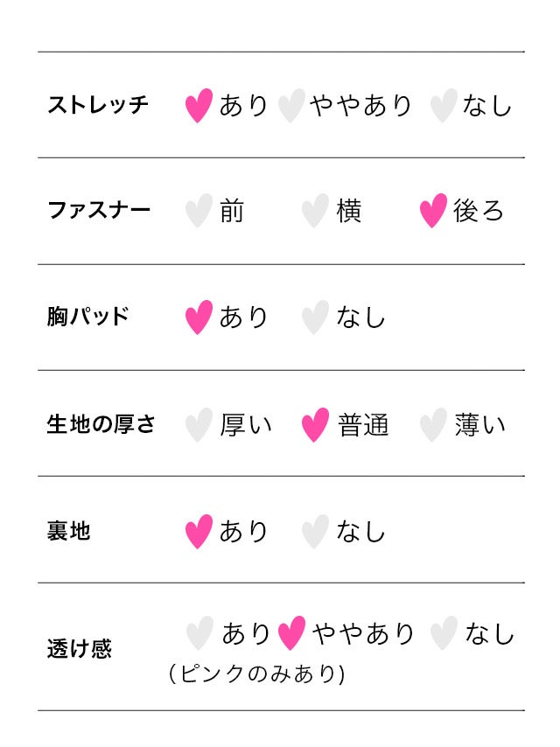Choose the pink heart for 生地の厚さ 普通

[315, 425]
